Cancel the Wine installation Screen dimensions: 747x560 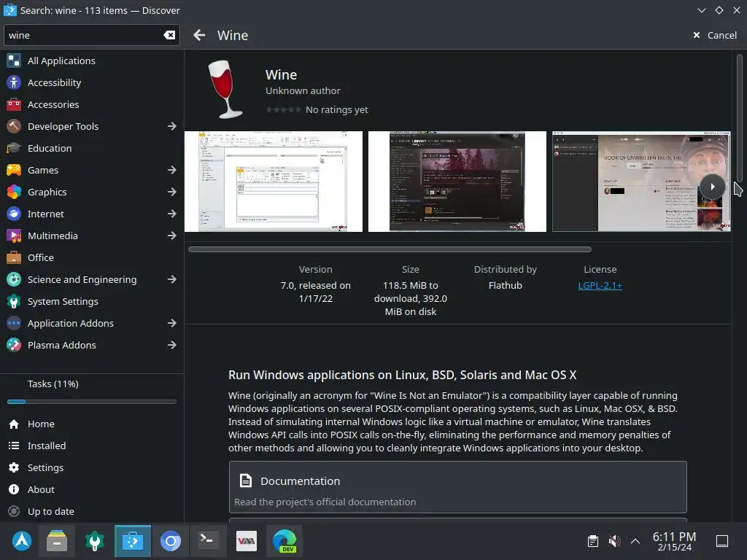(x=715, y=35)
